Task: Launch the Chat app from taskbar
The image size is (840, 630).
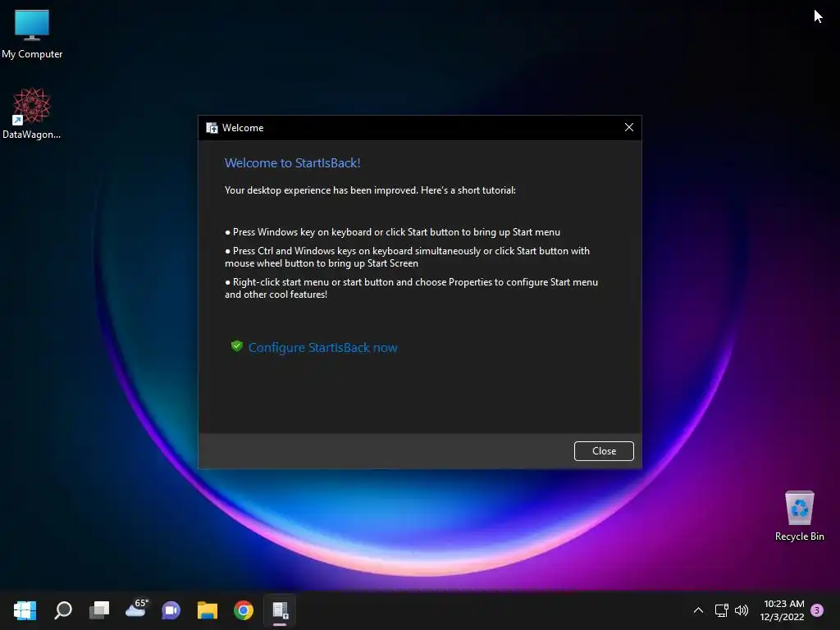Action: tap(171, 610)
